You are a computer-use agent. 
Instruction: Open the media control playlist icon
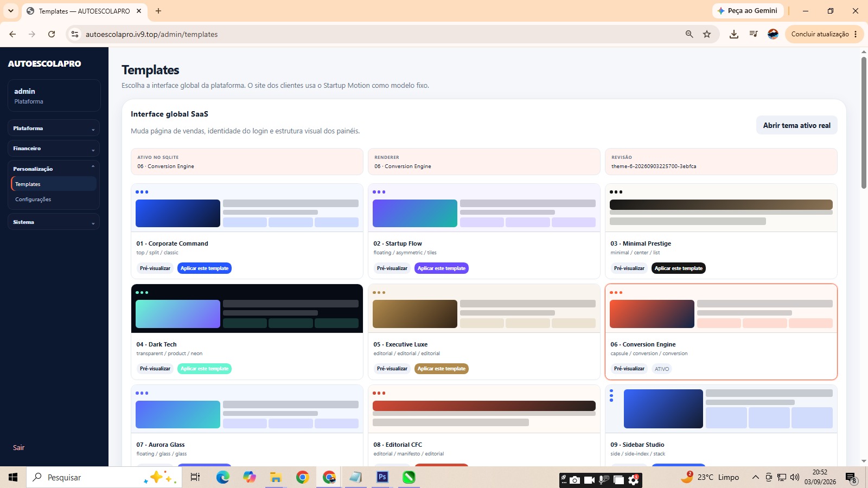coord(754,34)
